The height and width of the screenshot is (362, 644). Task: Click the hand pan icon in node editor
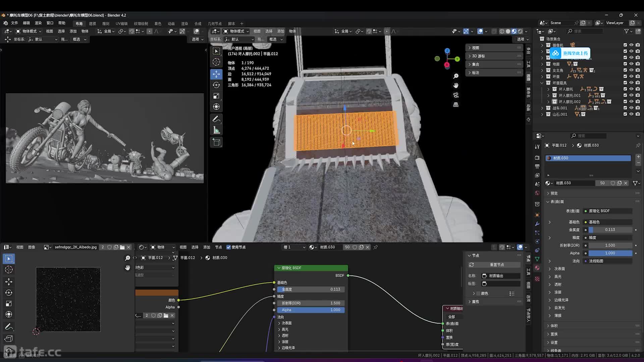coord(127,268)
